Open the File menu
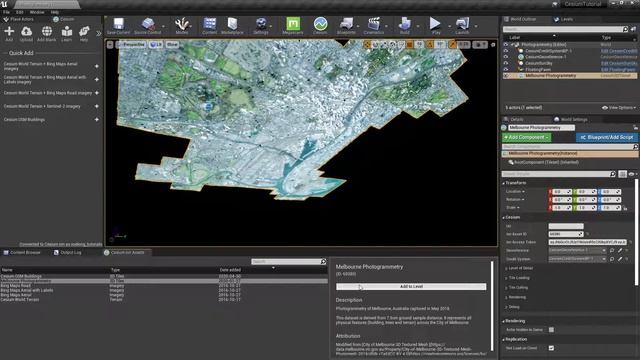The image size is (640, 360). (x=7, y=12)
